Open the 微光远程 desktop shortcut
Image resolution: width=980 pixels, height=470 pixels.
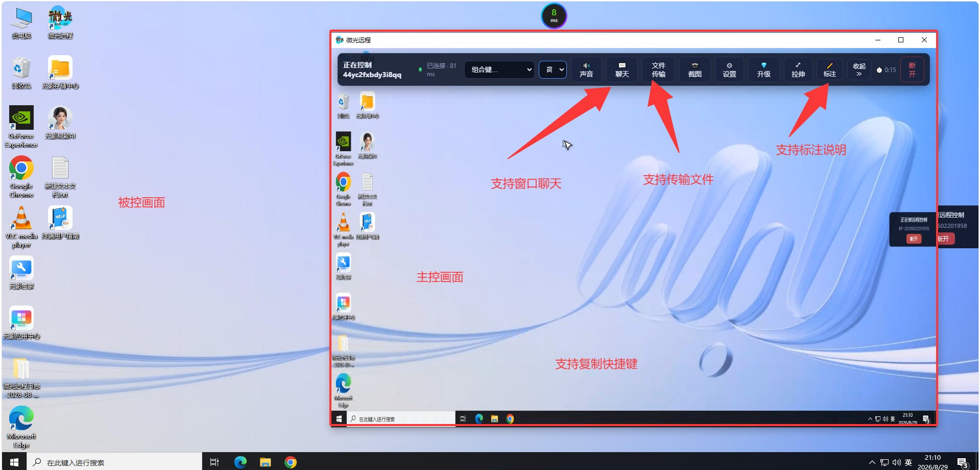(60, 23)
